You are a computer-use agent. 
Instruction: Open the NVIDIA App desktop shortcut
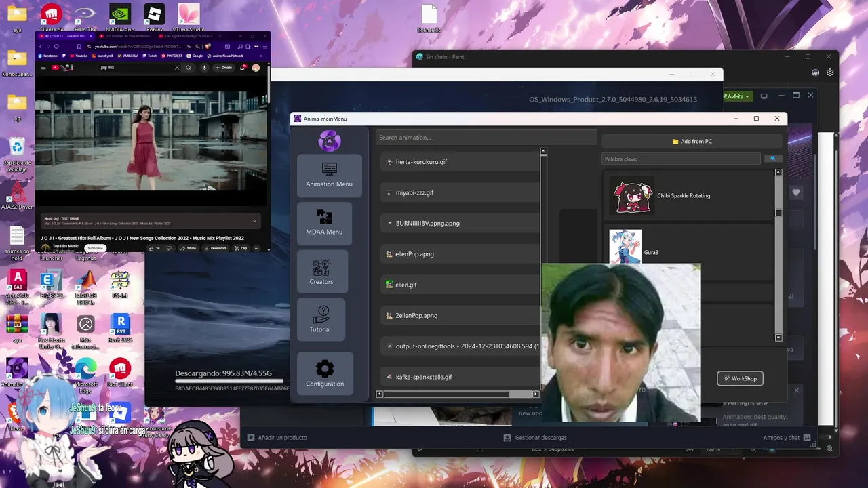(x=120, y=18)
